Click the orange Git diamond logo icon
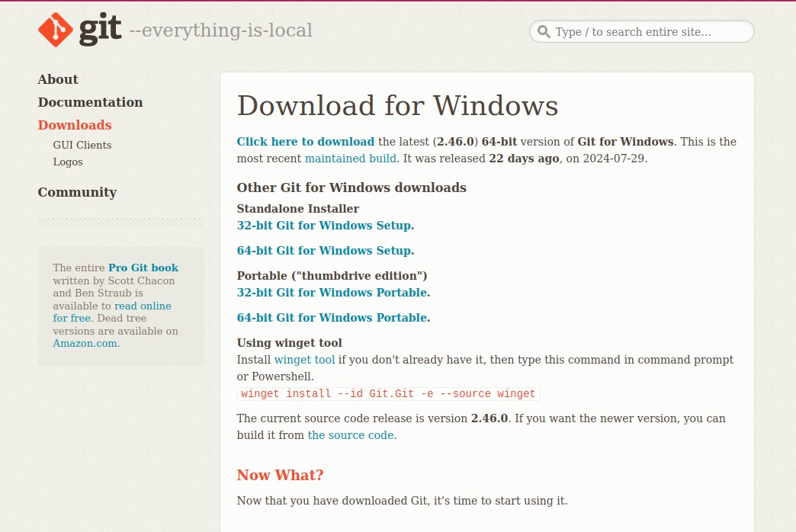Screen dimensions: 796x532 pos(56,30)
